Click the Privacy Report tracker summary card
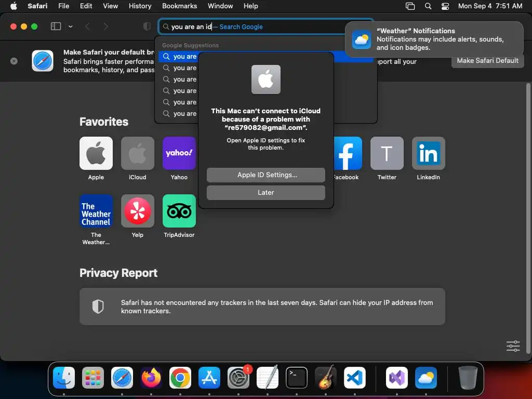 click(262, 307)
